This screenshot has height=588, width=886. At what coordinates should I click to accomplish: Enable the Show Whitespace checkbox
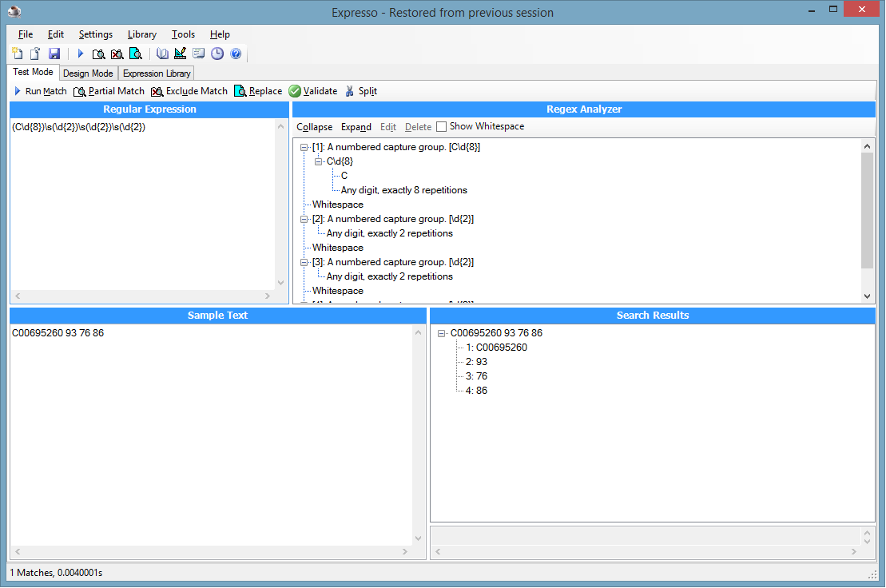(441, 126)
